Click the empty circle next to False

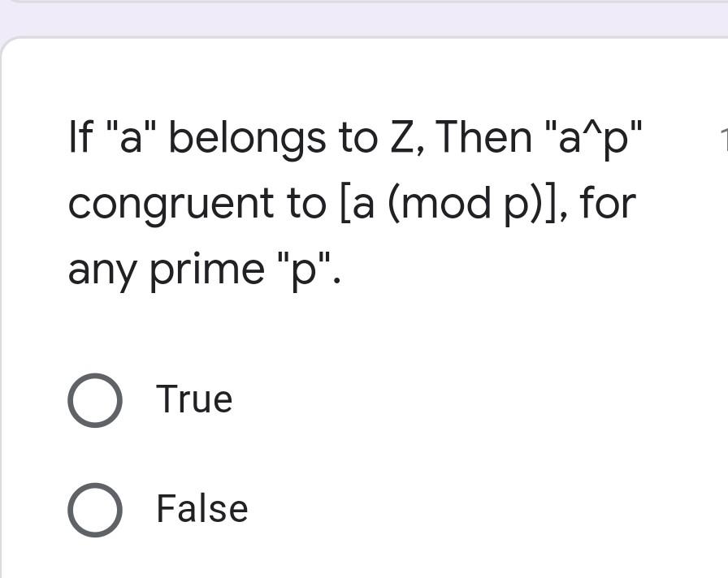click(95, 510)
